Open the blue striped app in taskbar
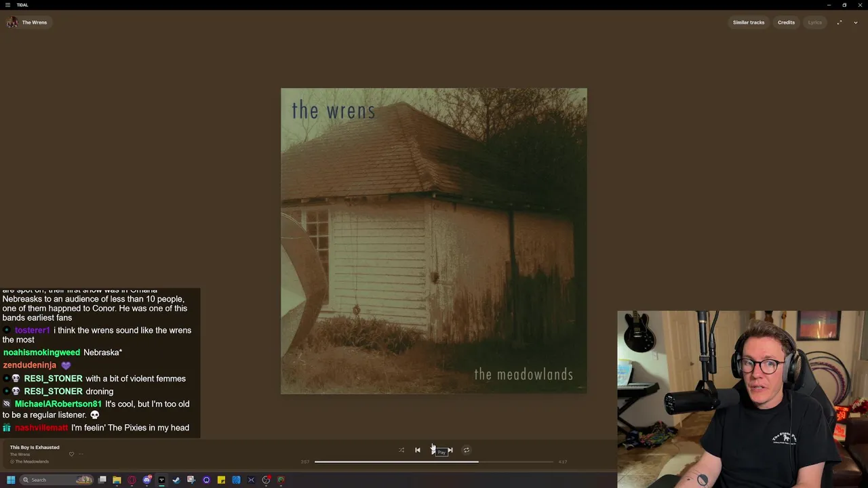Screen dimensions: 868x488 (x=236, y=480)
